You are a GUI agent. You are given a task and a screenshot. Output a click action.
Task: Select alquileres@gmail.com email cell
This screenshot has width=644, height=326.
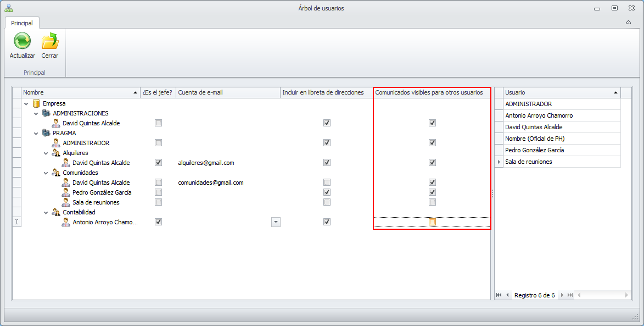click(x=228, y=163)
